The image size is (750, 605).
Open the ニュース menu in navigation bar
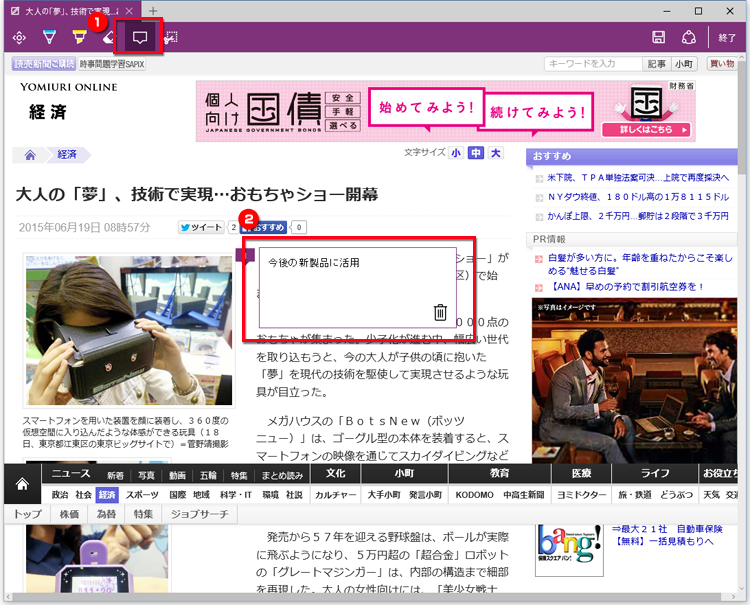tap(71, 473)
